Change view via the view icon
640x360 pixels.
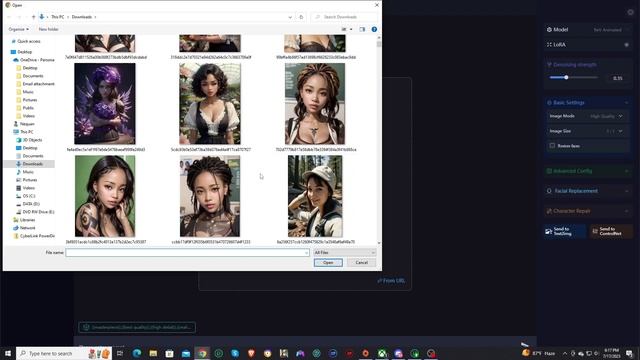pos(344,29)
